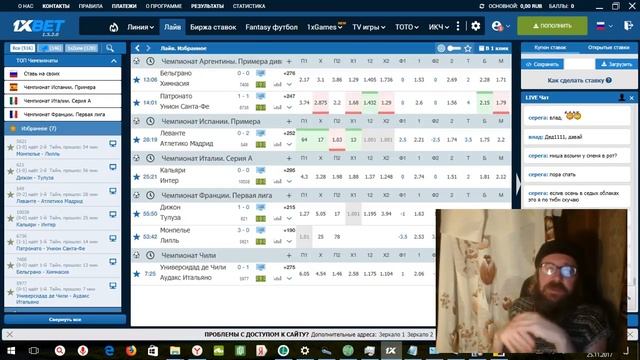Open the Зеркало 1 mirror link
Screen dimensions: 640x360
click(x=391, y=334)
